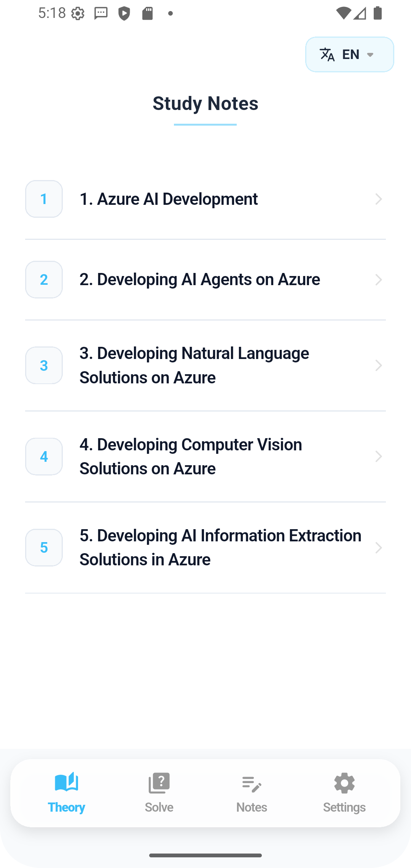The image size is (411, 868).
Task: Tap the dropdown arrow next to EN
Action: (370, 55)
